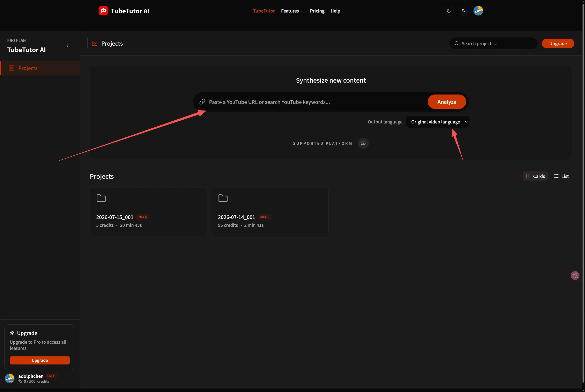
Task: Open the Output language dropdown
Action: click(437, 122)
